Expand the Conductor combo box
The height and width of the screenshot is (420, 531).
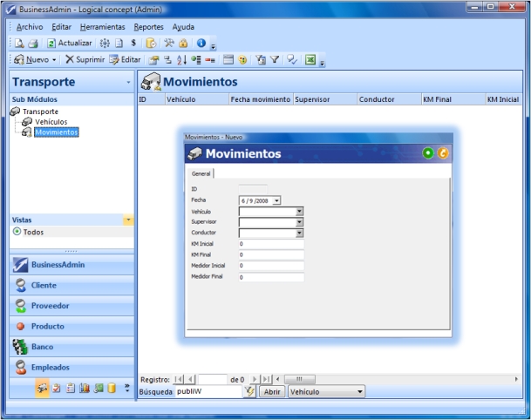pos(299,233)
